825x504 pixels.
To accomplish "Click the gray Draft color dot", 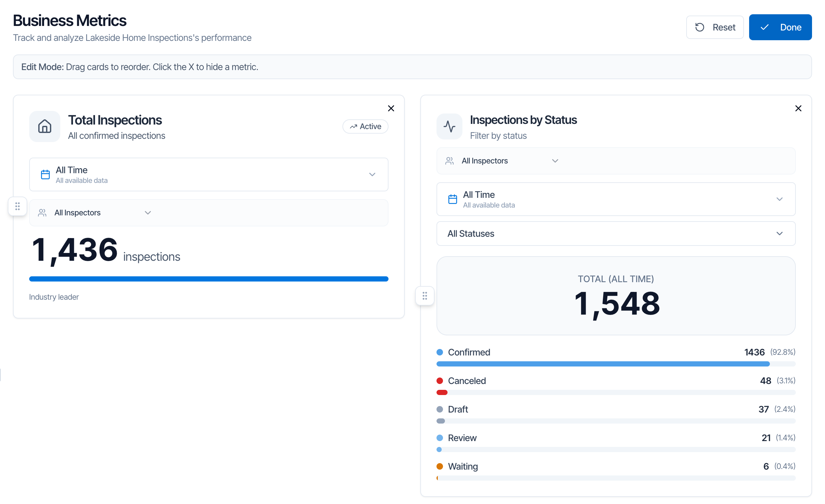I will click(440, 409).
